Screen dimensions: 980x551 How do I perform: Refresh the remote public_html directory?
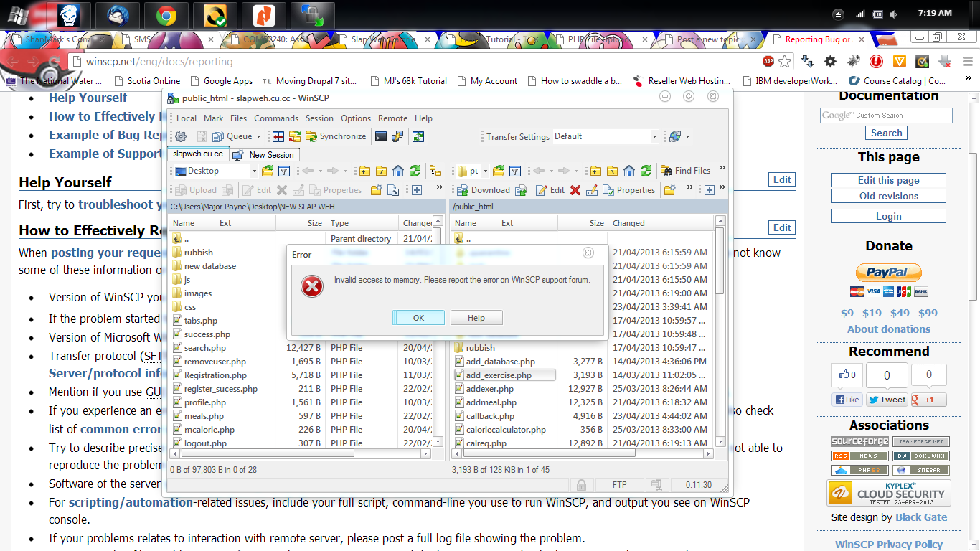[x=646, y=170]
